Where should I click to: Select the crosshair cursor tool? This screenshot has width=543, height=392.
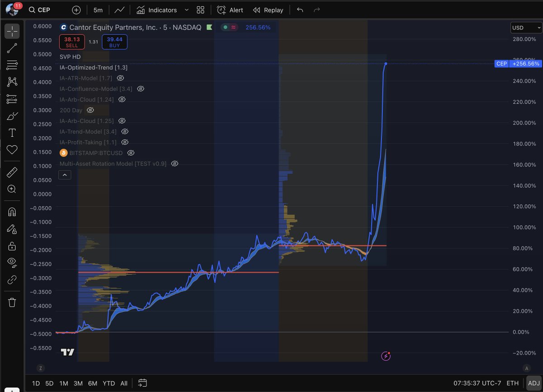12,31
